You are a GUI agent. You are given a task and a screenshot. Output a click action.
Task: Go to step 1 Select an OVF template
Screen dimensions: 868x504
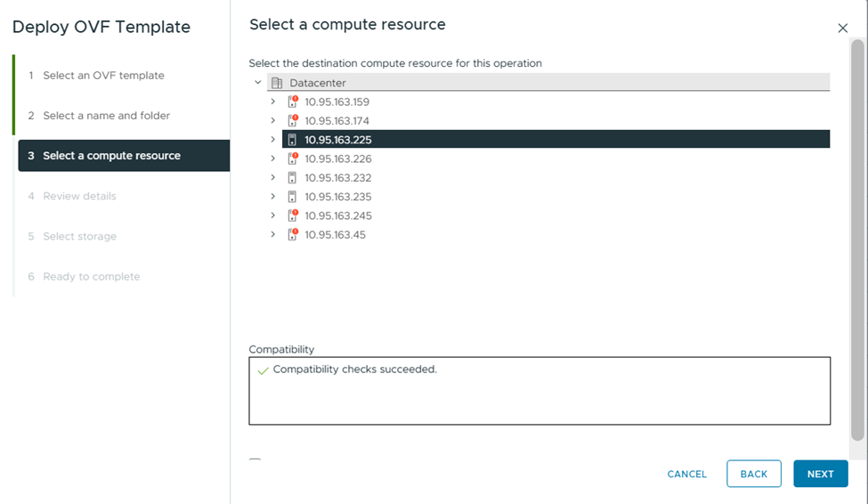(x=103, y=76)
